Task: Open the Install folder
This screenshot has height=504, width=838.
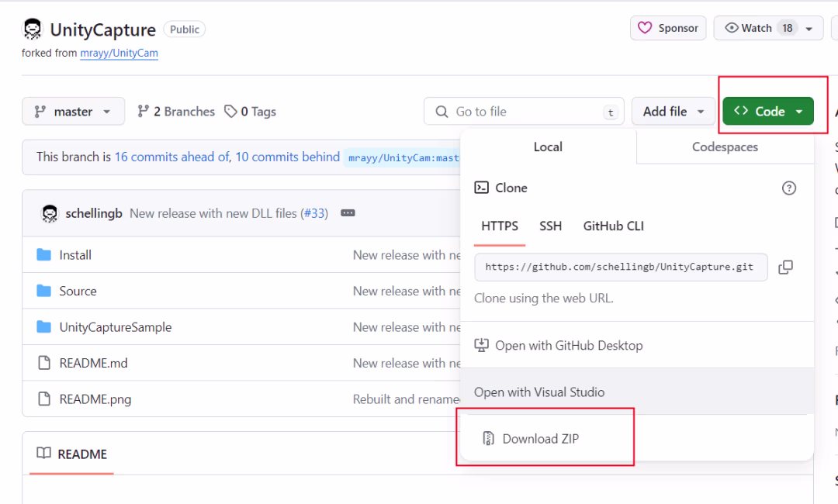Action: (x=75, y=255)
